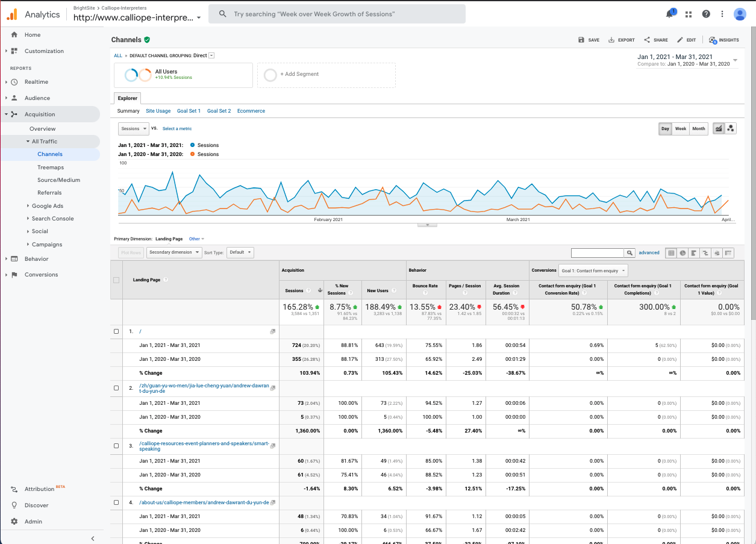
Task: Expand the Secondary dimension selector
Action: [174, 252]
